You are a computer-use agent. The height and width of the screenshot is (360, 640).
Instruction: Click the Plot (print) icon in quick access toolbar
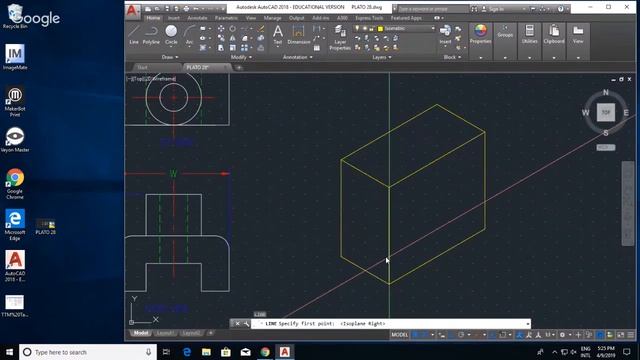(x=186, y=8)
